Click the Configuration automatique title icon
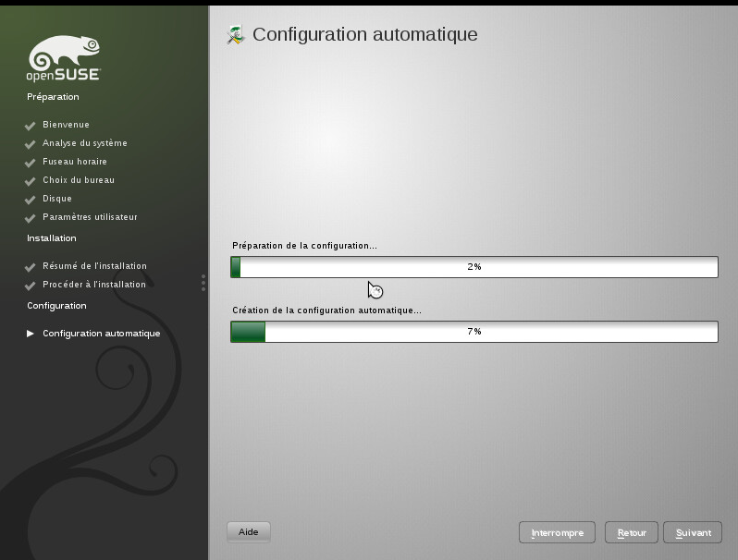The width and height of the screenshot is (738, 560). 236,35
